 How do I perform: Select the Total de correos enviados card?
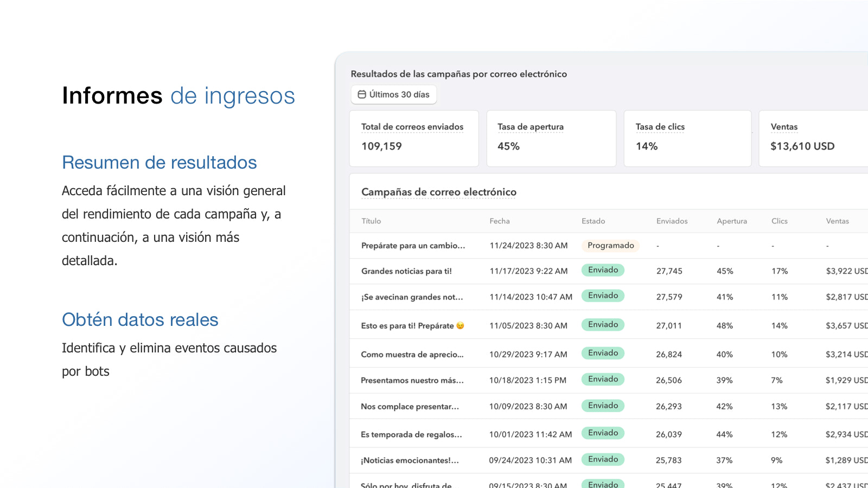[414, 138]
